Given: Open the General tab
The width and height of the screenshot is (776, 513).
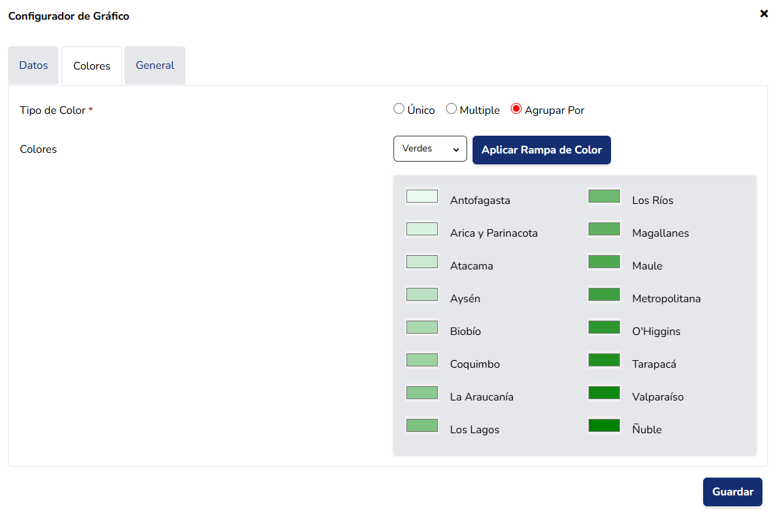Looking at the screenshot, I should coord(155,66).
